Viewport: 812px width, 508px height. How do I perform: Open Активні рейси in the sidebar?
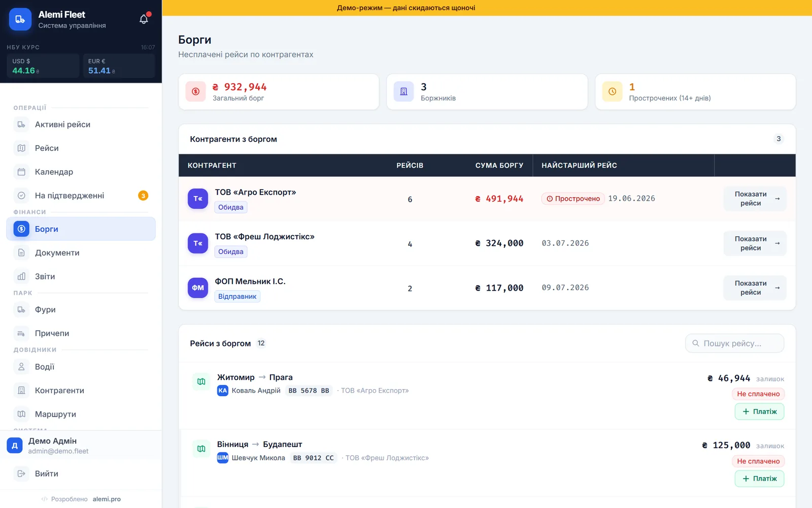coord(81,124)
